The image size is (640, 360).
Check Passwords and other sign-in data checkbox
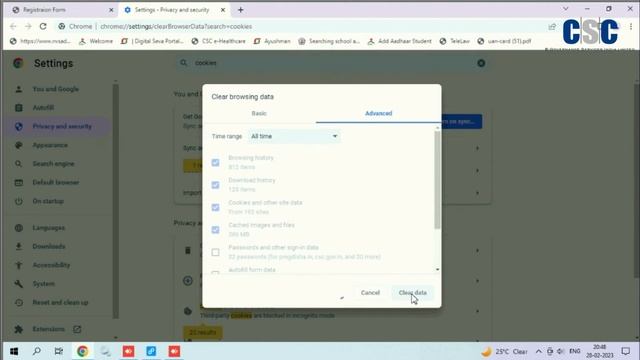tap(216, 252)
